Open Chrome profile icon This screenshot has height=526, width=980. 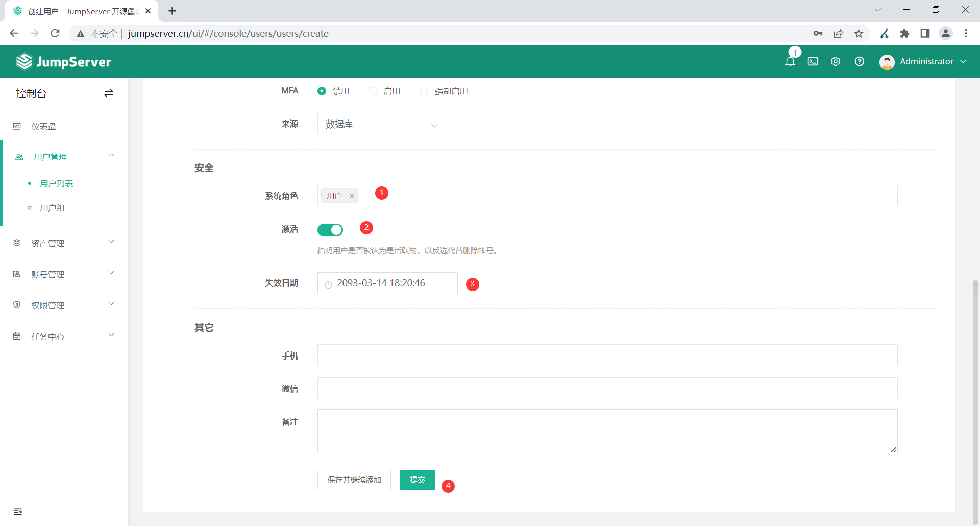(x=946, y=33)
